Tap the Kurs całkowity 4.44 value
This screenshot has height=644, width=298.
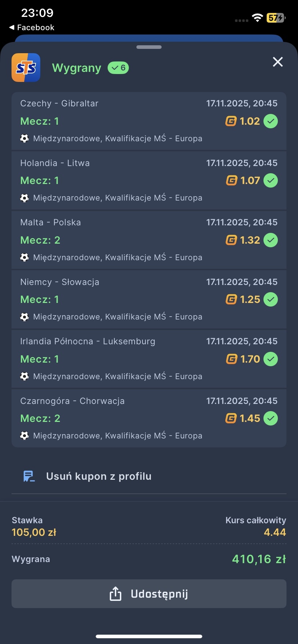275,532
